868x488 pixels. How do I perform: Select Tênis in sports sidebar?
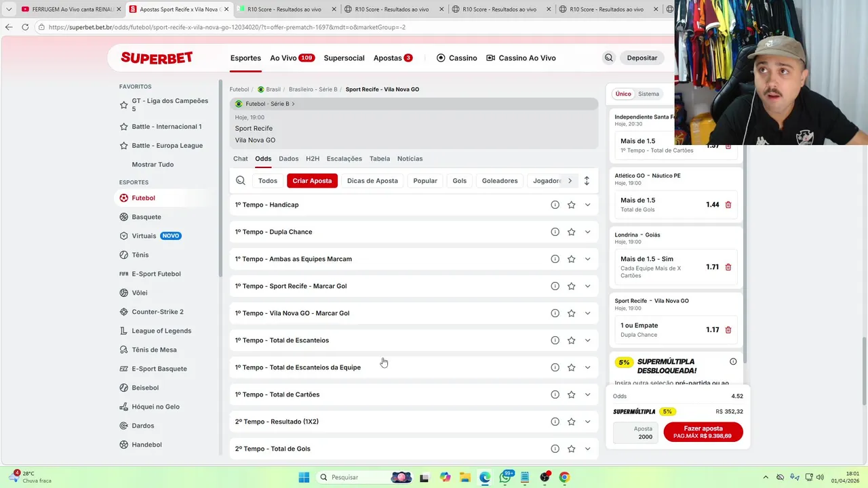[140, 255]
